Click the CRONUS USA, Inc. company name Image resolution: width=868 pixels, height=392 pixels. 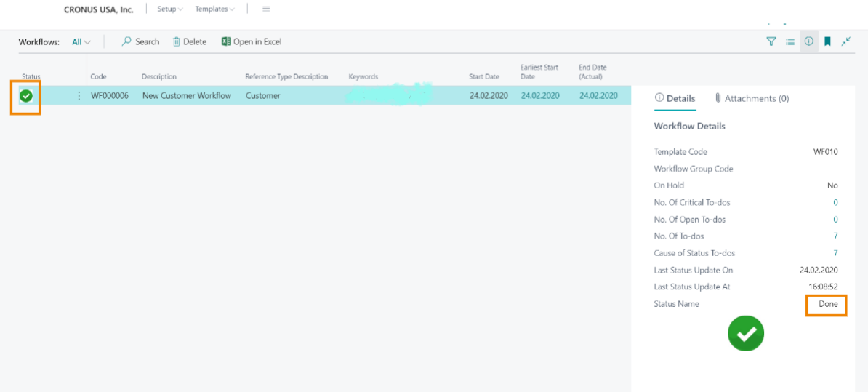coord(99,9)
